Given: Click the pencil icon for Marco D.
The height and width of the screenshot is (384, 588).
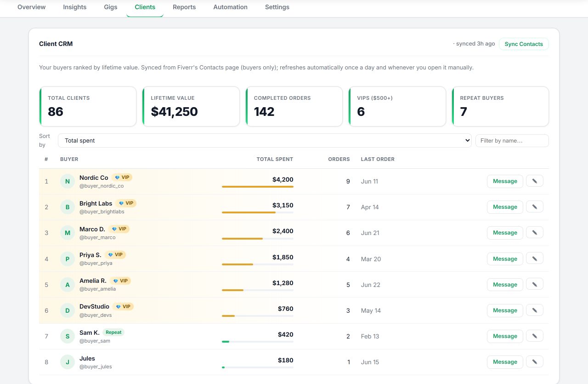Looking at the screenshot, I should tap(535, 232).
